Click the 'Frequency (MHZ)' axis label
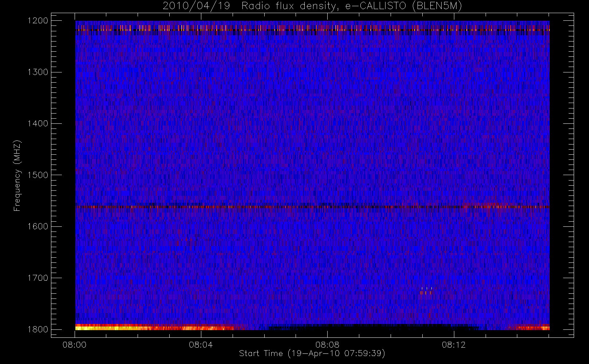589x364 pixels. (x=17, y=175)
